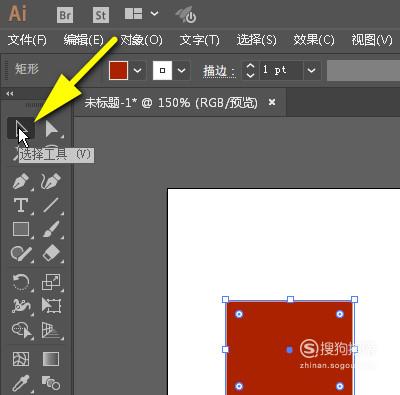
Task: Open the 效果(C) menu
Action: 314,40
